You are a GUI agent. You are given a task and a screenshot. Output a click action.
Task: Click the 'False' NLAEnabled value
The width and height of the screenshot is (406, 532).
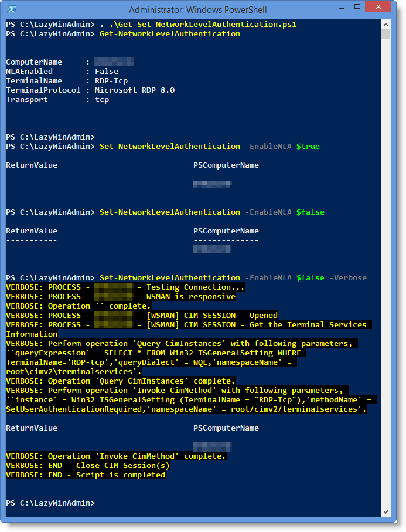tap(107, 71)
